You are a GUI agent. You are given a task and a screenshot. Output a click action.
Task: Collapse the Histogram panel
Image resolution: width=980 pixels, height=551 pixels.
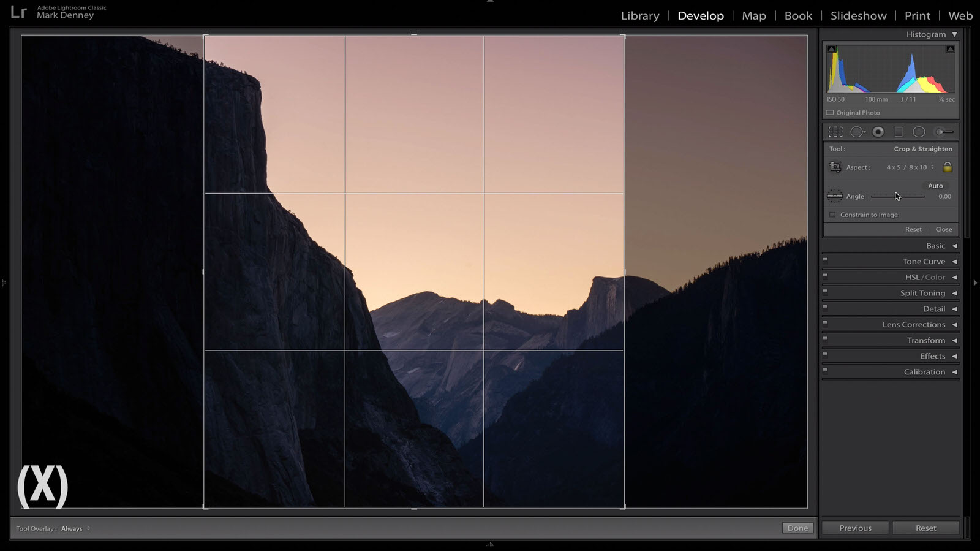coord(954,34)
